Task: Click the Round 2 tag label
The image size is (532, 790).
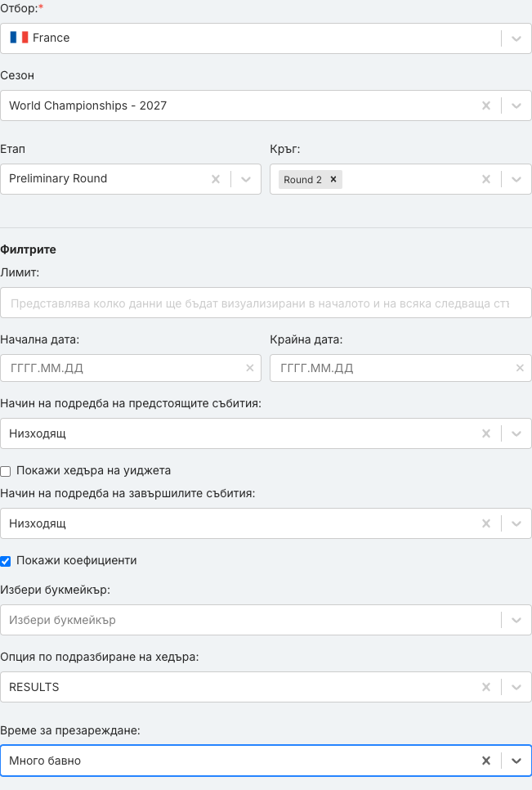Action: 302,179
